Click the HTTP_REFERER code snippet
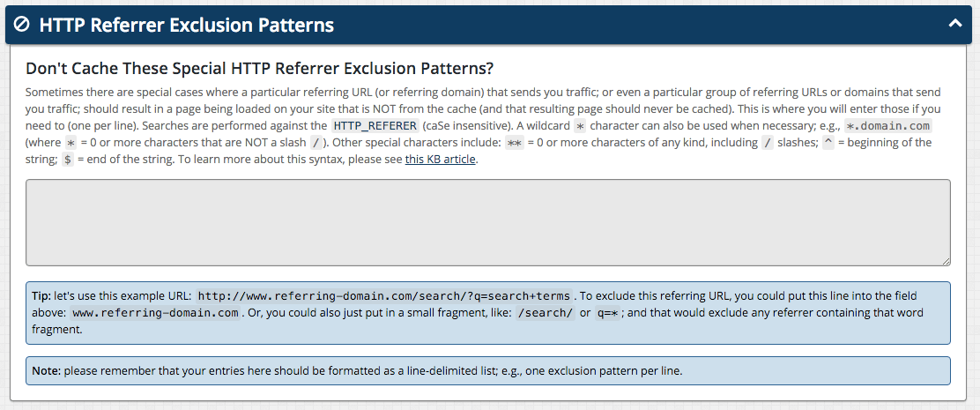 tap(375, 125)
